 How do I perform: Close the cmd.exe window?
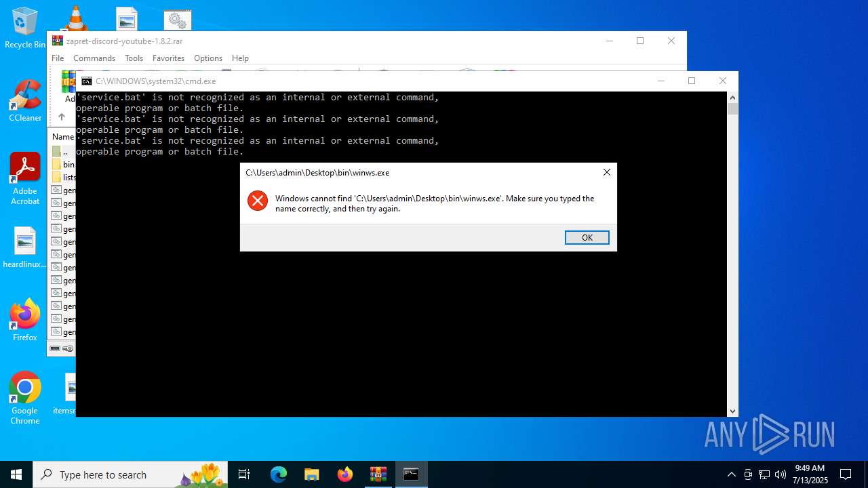(723, 81)
